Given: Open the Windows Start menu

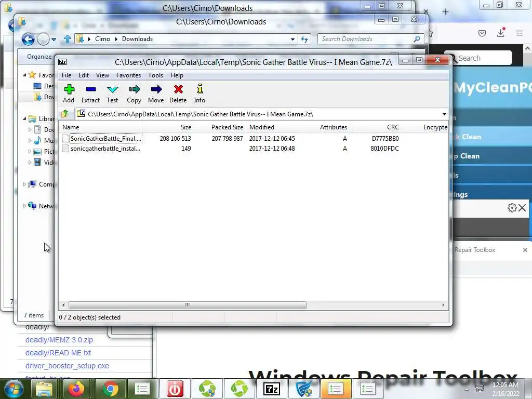Looking at the screenshot, I should tap(14, 389).
